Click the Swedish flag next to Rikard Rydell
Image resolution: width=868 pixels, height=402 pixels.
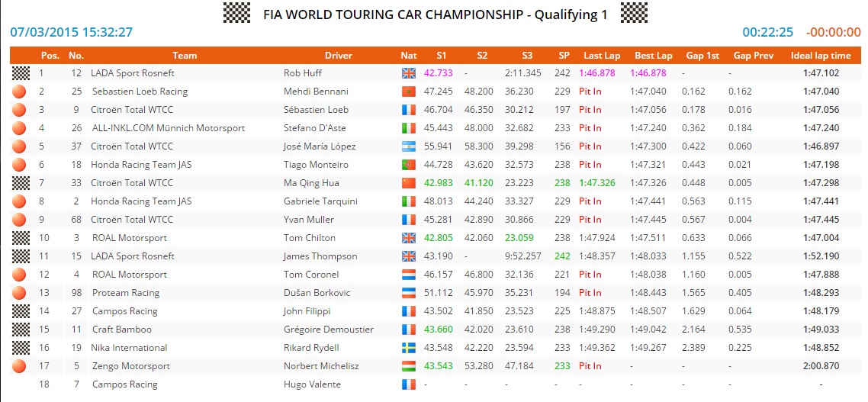[x=408, y=348]
